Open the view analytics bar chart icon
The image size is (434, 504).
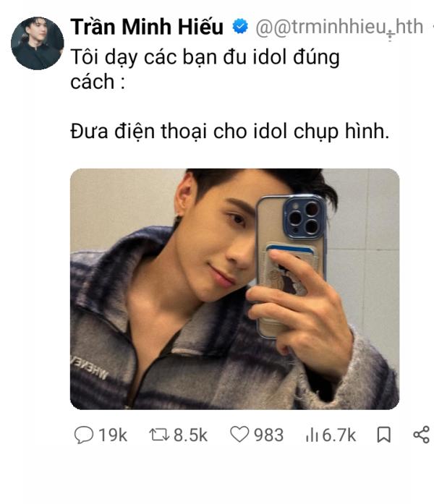tap(312, 435)
